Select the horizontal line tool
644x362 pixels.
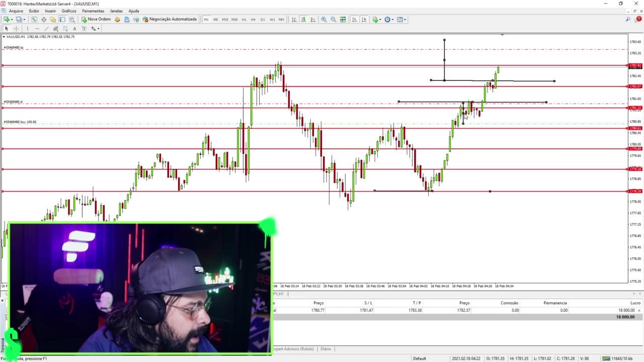(x=37, y=29)
